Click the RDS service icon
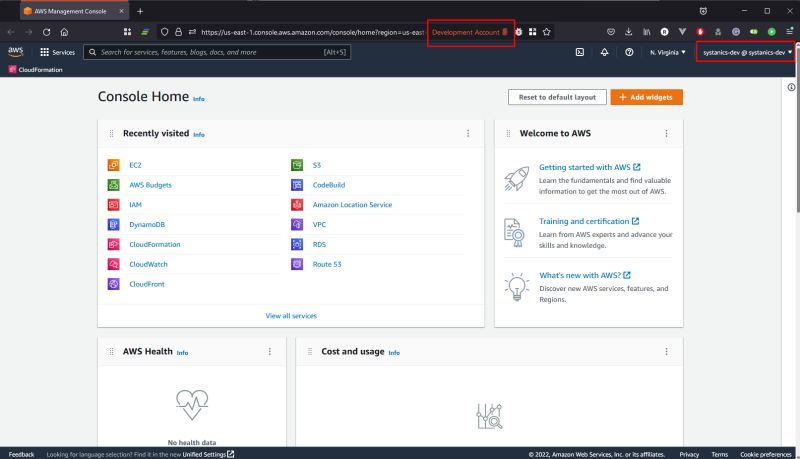 (297, 244)
